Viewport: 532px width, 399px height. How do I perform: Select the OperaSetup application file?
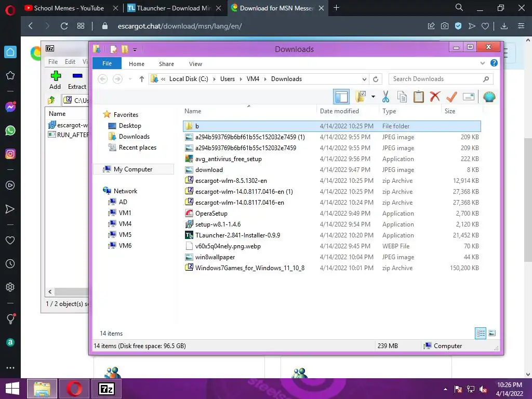tap(332, 214)
